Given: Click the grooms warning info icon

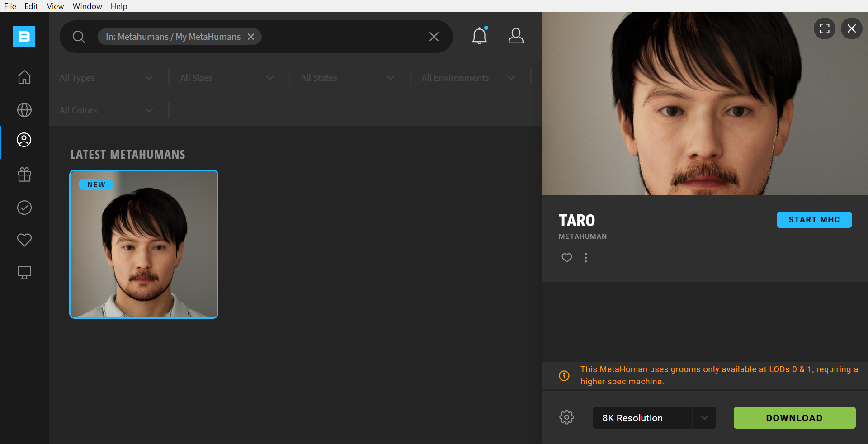Looking at the screenshot, I should click(564, 376).
